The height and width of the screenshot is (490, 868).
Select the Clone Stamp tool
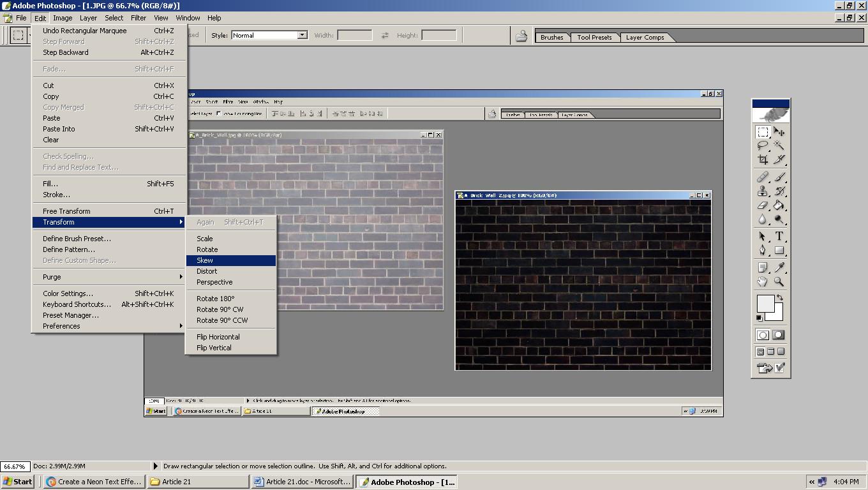(763, 191)
